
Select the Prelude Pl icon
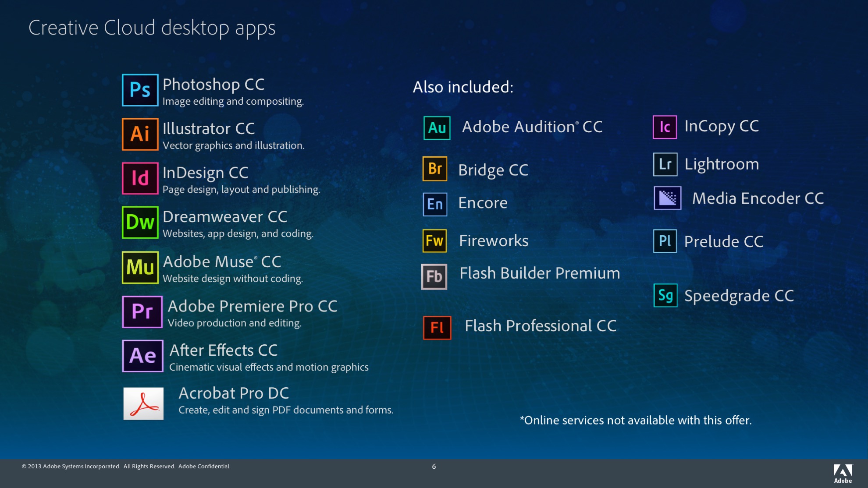(x=665, y=241)
